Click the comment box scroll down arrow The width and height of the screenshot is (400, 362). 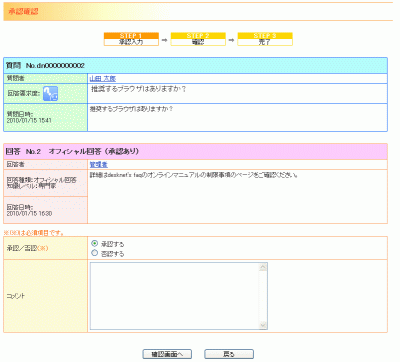point(263,325)
